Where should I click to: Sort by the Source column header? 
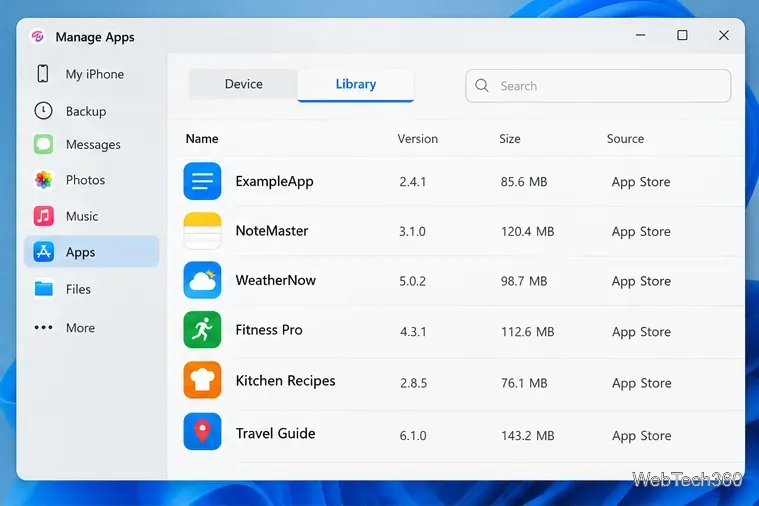point(625,139)
